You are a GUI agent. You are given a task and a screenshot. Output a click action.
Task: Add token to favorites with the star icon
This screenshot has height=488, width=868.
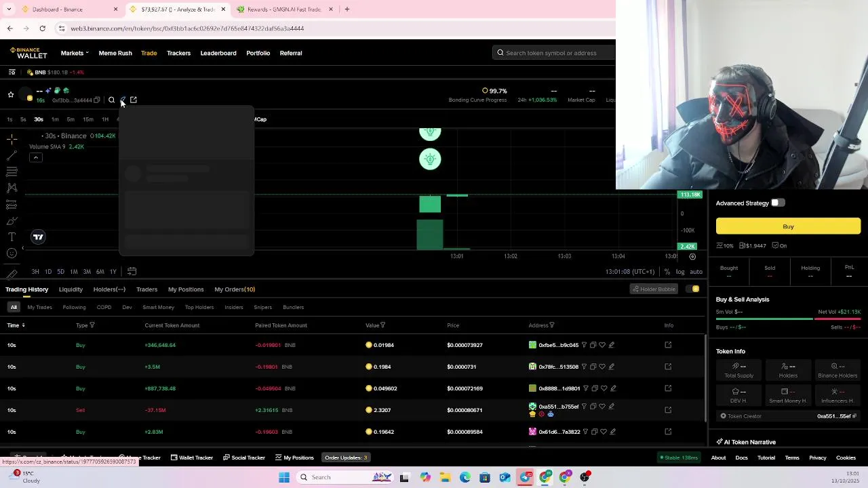click(x=11, y=95)
